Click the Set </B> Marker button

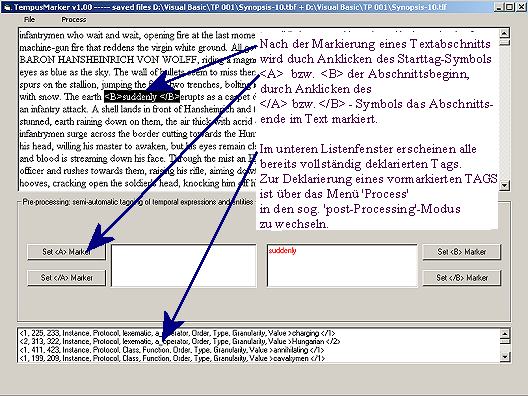(x=462, y=278)
